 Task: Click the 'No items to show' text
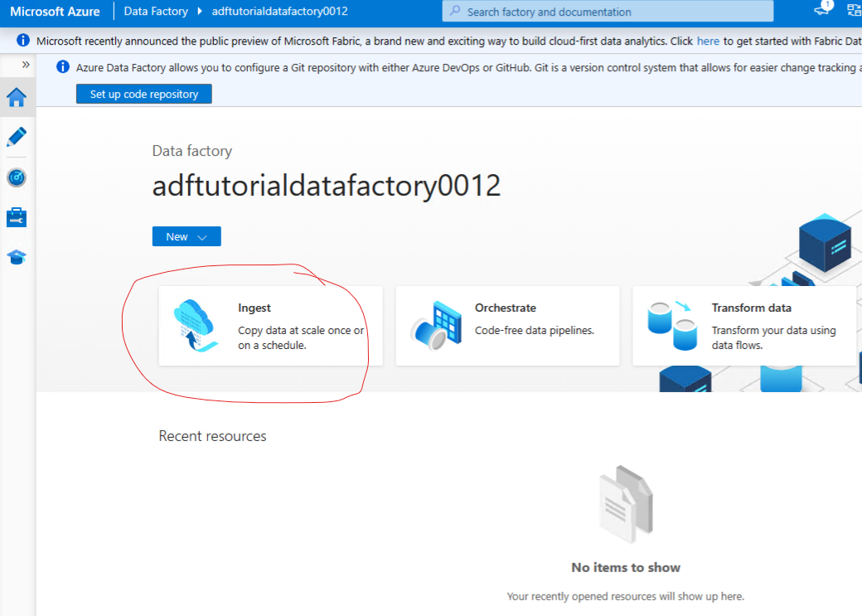click(x=626, y=568)
